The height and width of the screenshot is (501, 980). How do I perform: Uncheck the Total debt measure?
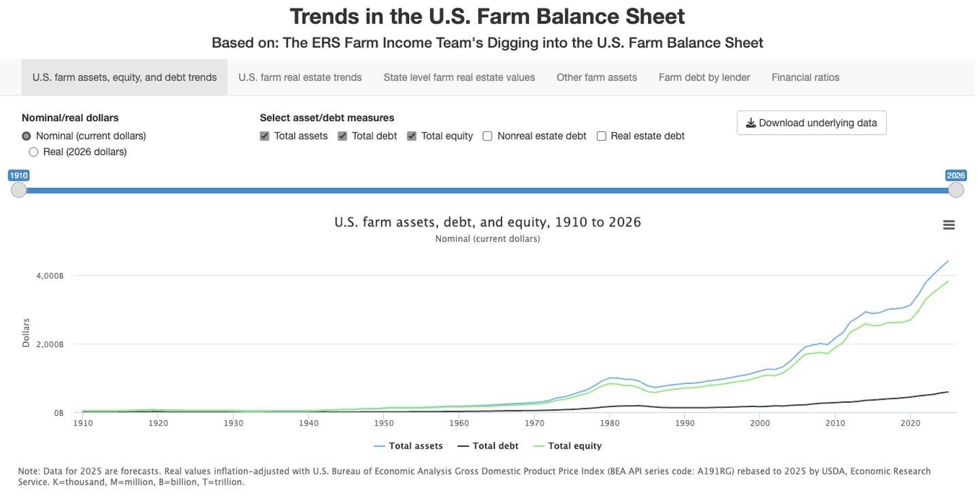click(x=342, y=135)
